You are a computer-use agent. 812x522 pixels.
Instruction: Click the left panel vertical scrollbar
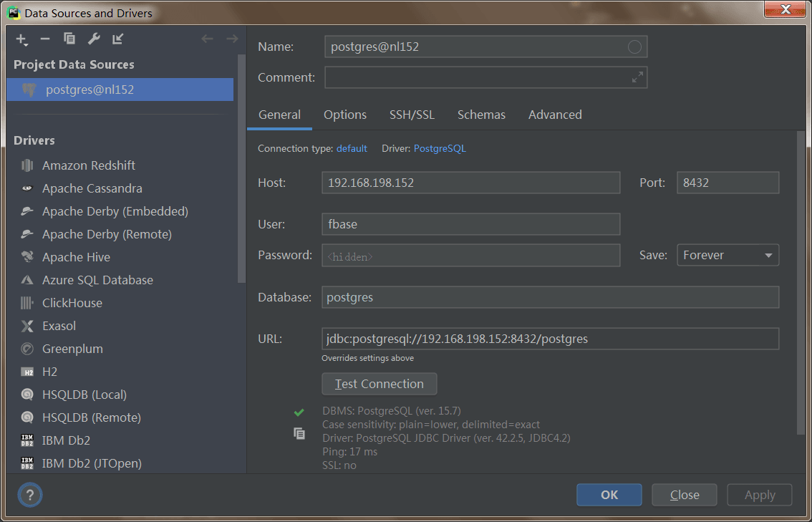242,168
